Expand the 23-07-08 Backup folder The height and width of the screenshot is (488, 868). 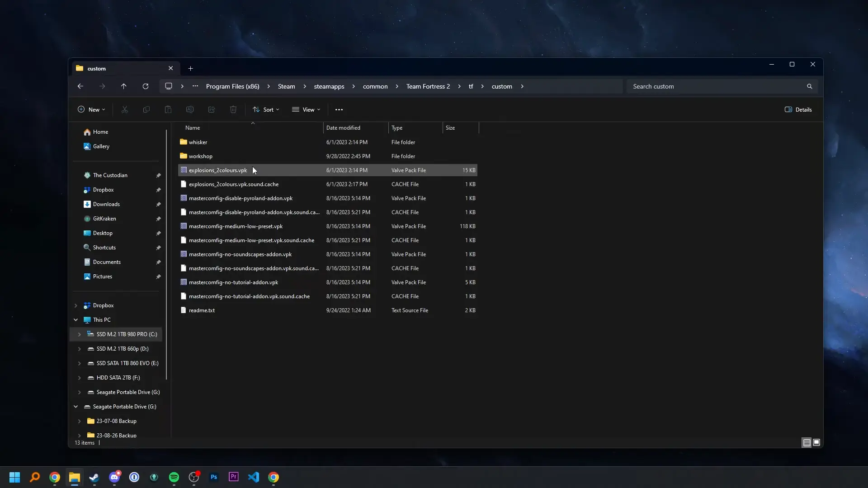[x=80, y=421]
